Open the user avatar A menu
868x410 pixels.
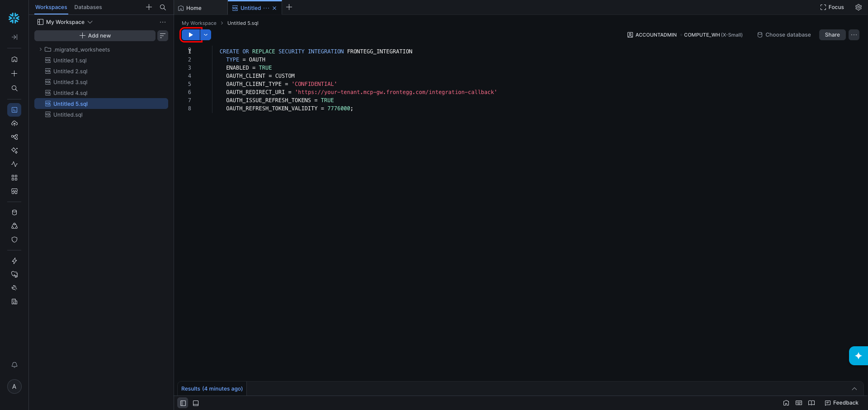click(14, 386)
